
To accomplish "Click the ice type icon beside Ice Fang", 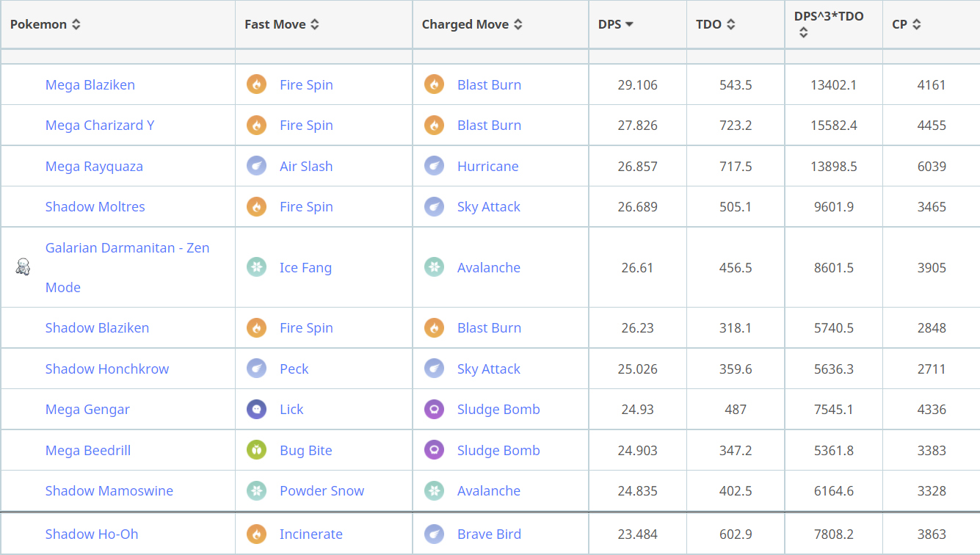I will (x=256, y=267).
